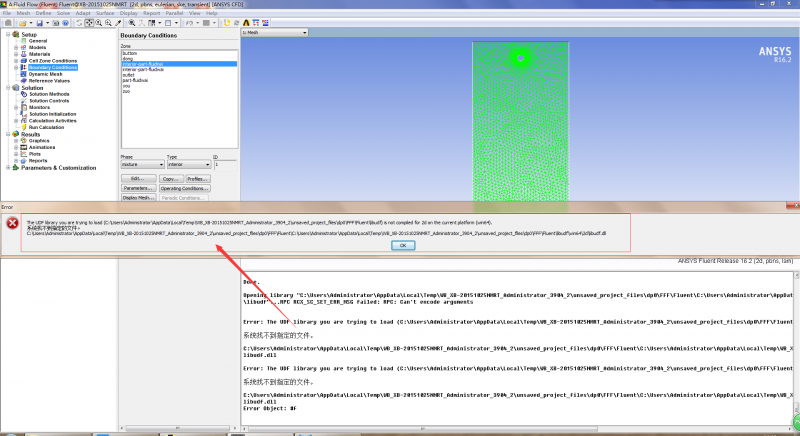The image size is (800, 436).
Task: Click the Run Calculation lightning icon
Action: pos(23,127)
